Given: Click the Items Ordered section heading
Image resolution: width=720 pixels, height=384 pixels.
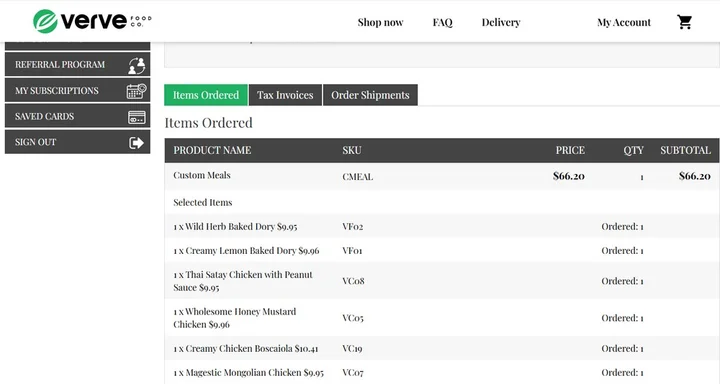Looking at the screenshot, I should point(208,123).
